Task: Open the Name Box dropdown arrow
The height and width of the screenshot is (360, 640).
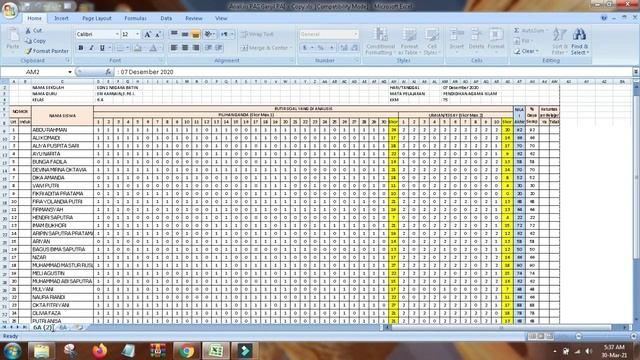Action: [x=70, y=72]
